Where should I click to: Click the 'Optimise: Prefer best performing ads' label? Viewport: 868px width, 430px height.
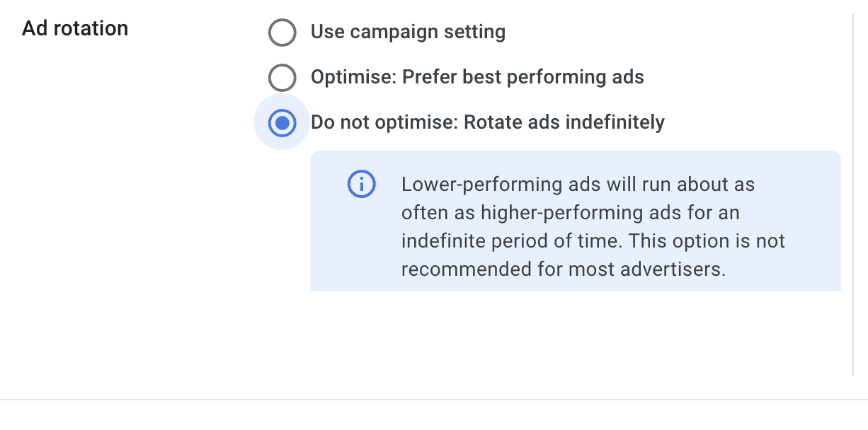477,77
